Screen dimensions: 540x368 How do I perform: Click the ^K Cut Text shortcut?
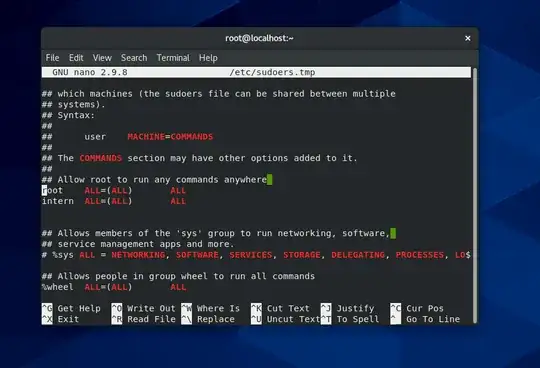(280, 308)
